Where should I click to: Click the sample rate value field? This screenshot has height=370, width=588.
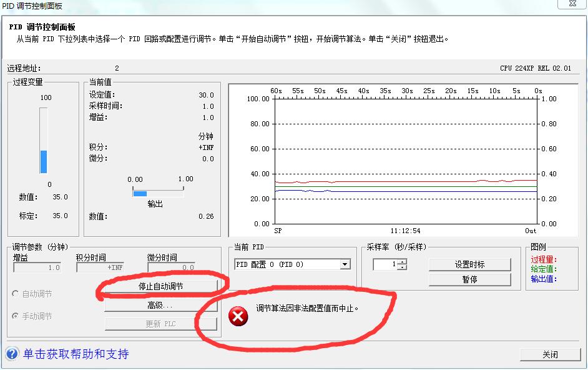pos(386,264)
